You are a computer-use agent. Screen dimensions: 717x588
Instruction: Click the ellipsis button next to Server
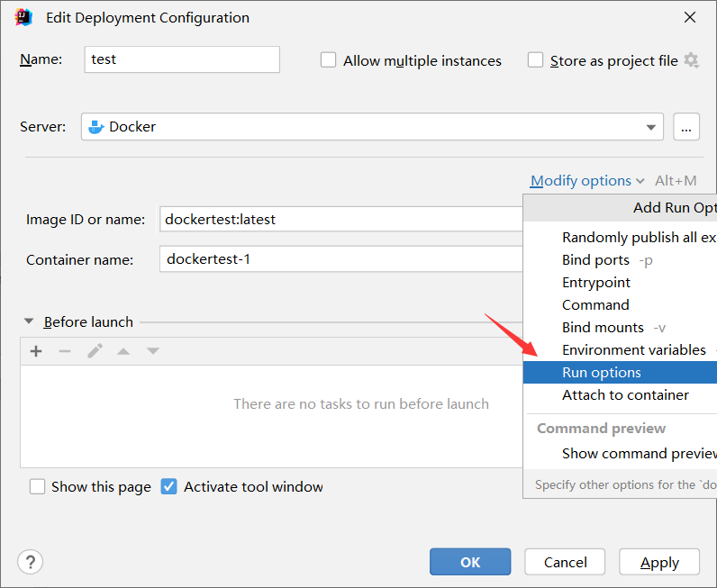(685, 127)
